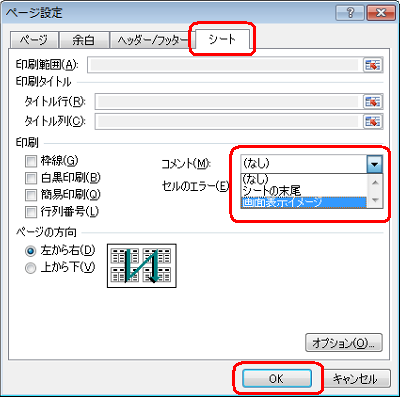400x397 pixels.
Task: Choose the 上から下 page order
Action: click(x=31, y=268)
